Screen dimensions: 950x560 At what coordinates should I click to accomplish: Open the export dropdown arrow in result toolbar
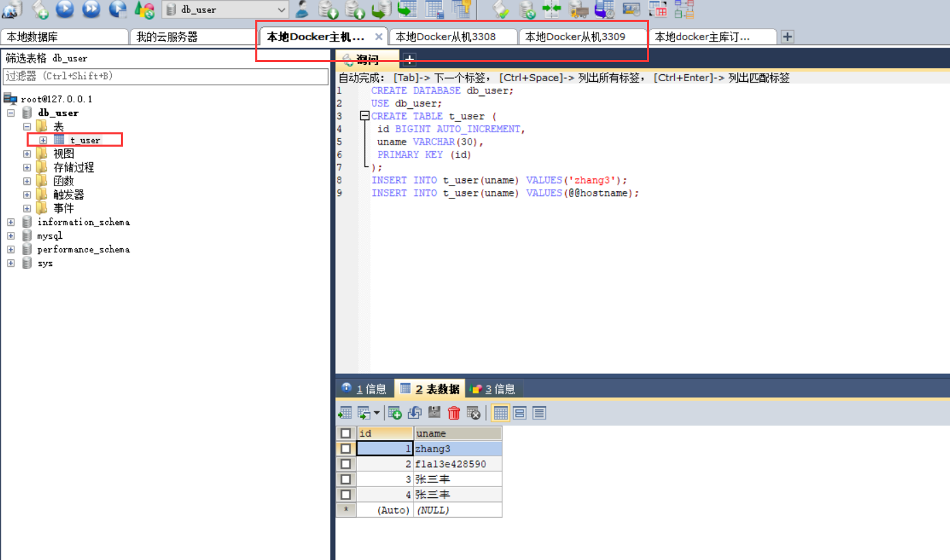(x=377, y=413)
